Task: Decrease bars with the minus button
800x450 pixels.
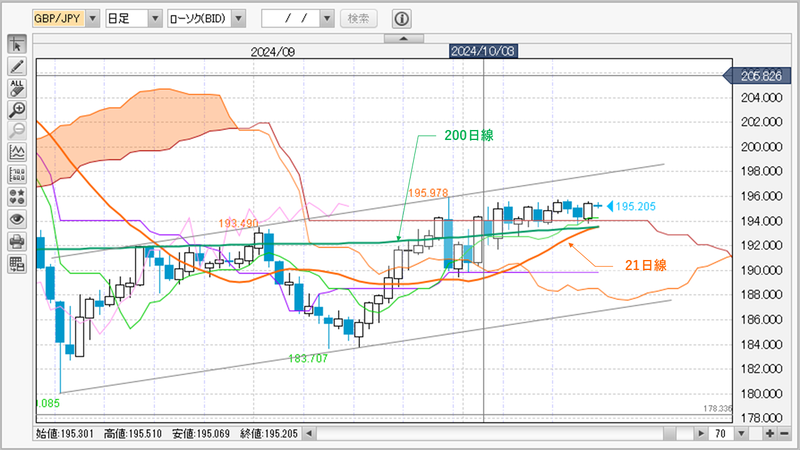Action: click(x=784, y=434)
